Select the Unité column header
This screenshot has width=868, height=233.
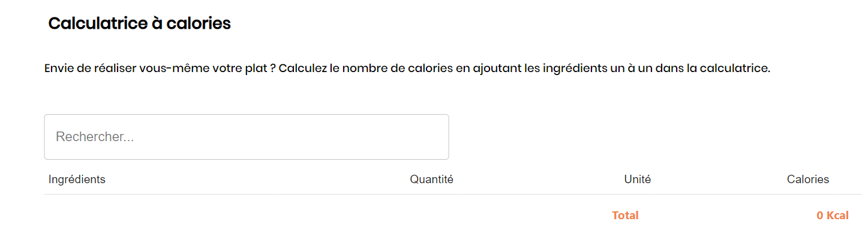click(x=637, y=180)
